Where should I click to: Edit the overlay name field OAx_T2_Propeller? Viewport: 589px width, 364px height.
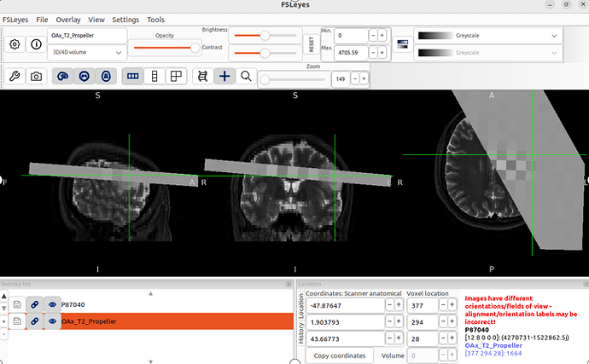point(87,36)
